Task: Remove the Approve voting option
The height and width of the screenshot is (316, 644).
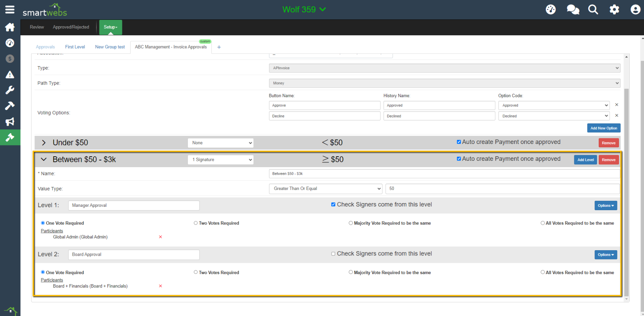Action: [617, 105]
